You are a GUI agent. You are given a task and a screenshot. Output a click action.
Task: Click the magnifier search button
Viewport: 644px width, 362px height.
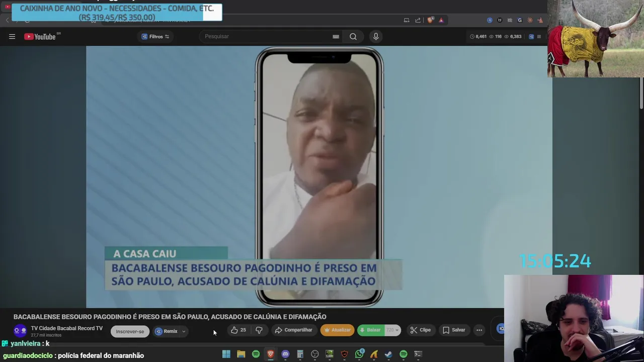pyautogui.click(x=353, y=36)
